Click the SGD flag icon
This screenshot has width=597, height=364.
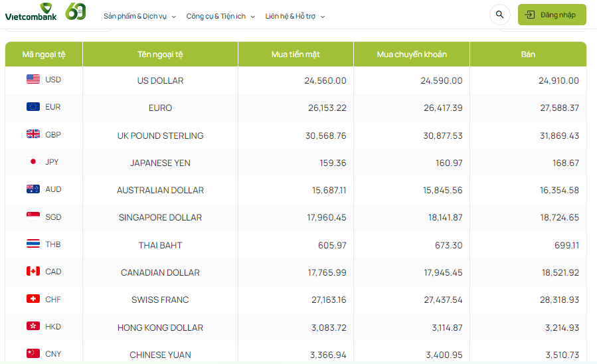(33, 217)
